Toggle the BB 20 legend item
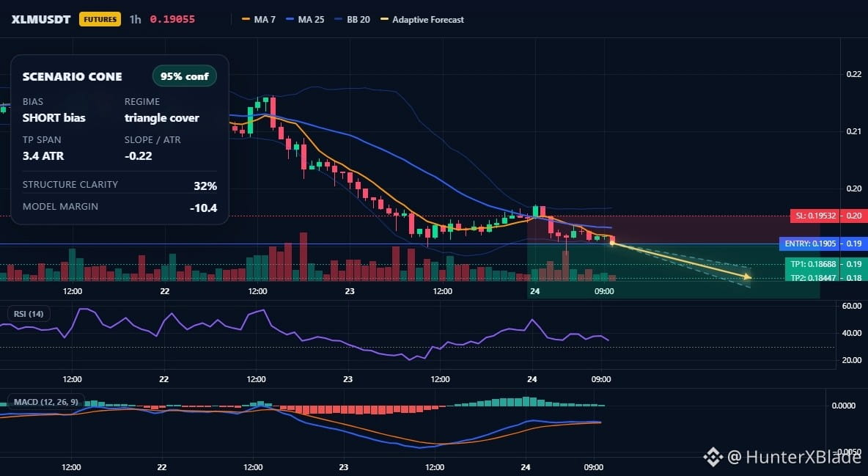 [352, 19]
